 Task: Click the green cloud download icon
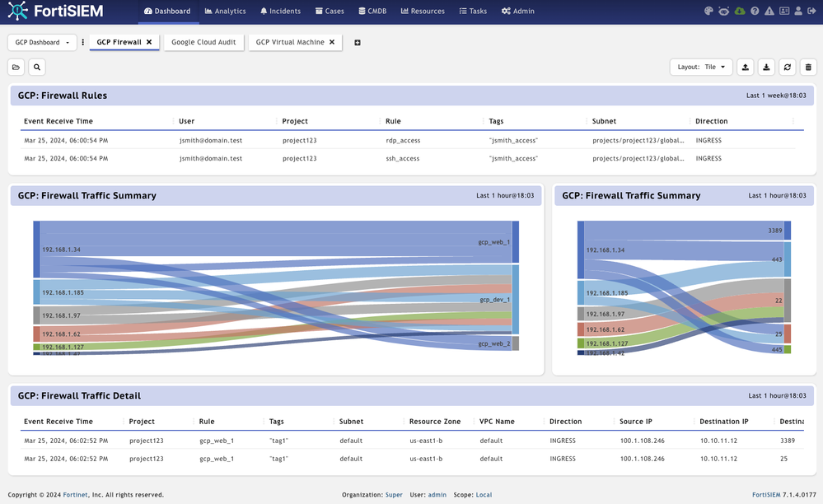point(739,12)
